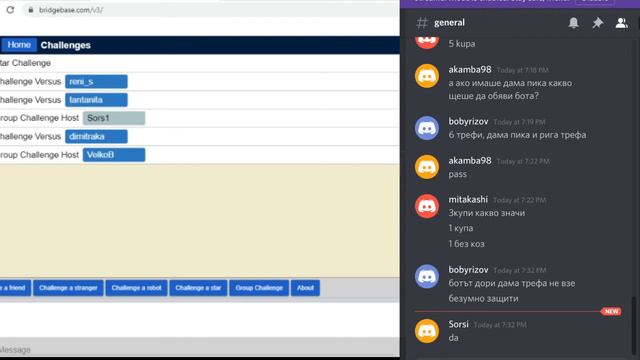Open challenge versus tantanita

[x=96, y=100]
